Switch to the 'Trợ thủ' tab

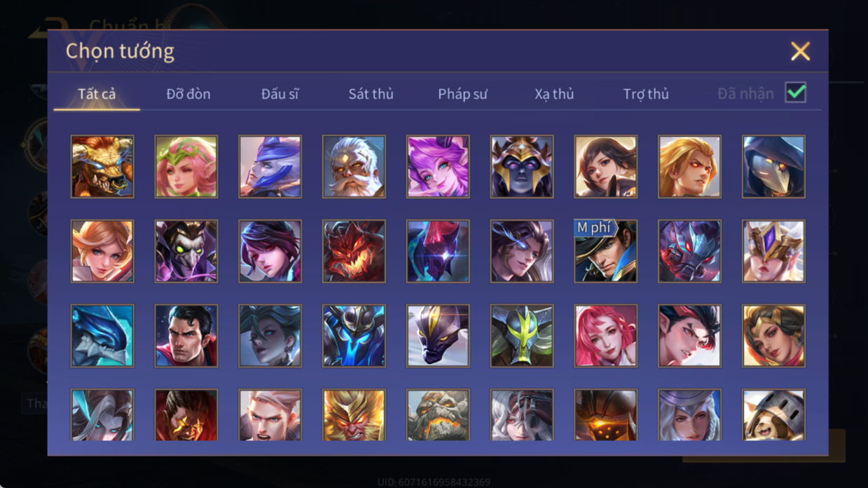click(646, 94)
